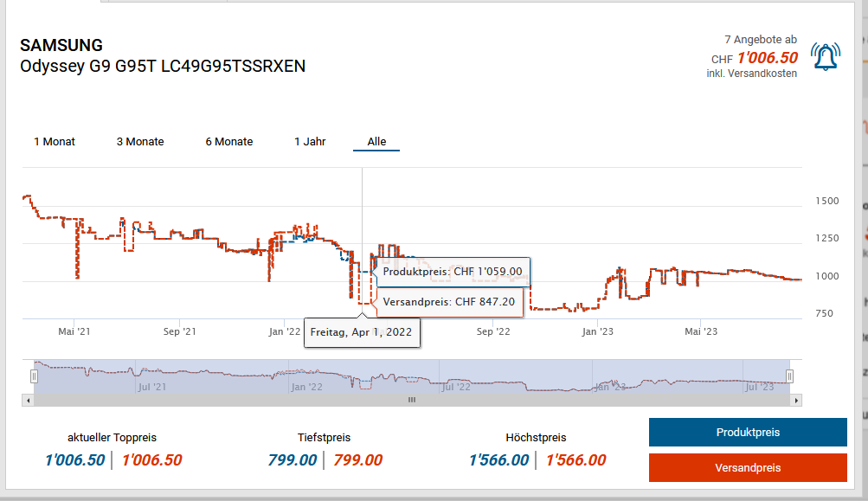Toggle the Versandpreis series button

748,468
